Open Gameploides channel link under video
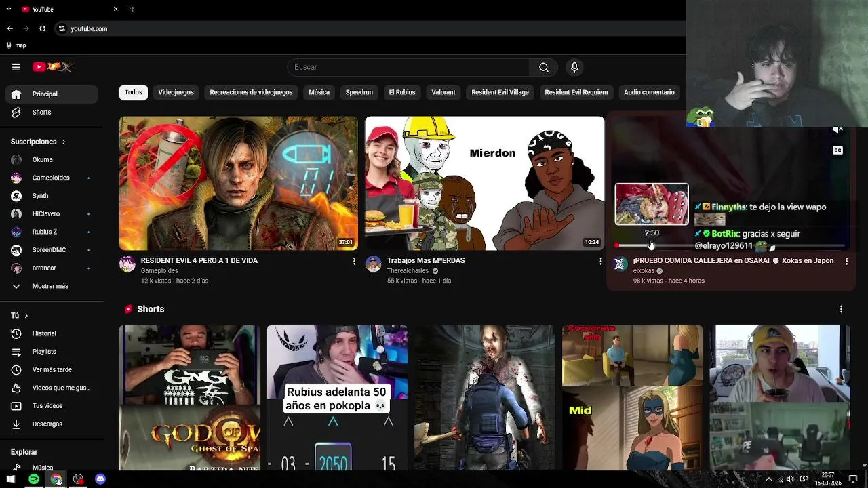This screenshot has height=488, width=868. point(159,271)
